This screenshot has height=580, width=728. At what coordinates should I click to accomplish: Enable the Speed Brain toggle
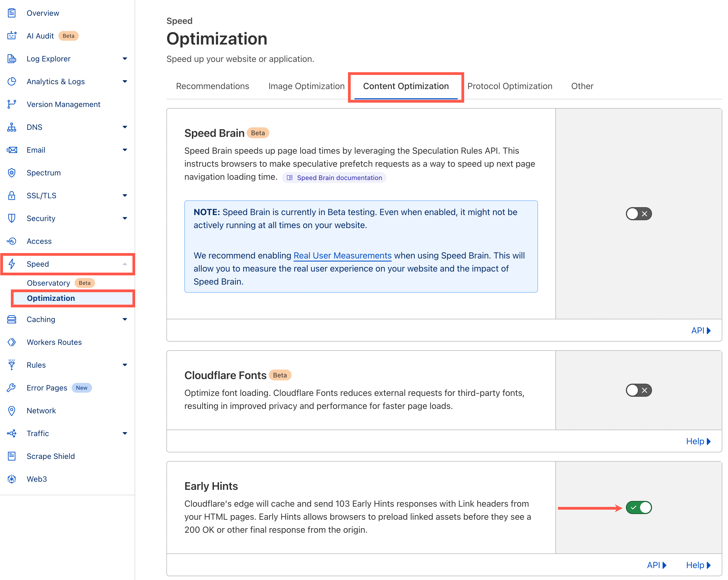click(638, 213)
